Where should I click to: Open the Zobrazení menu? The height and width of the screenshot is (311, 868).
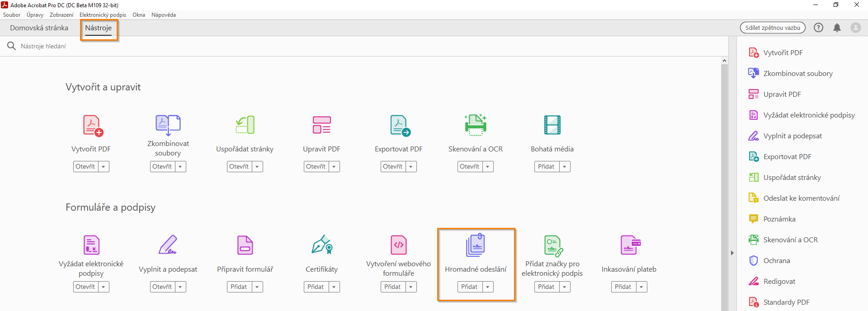tap(61, 15)
